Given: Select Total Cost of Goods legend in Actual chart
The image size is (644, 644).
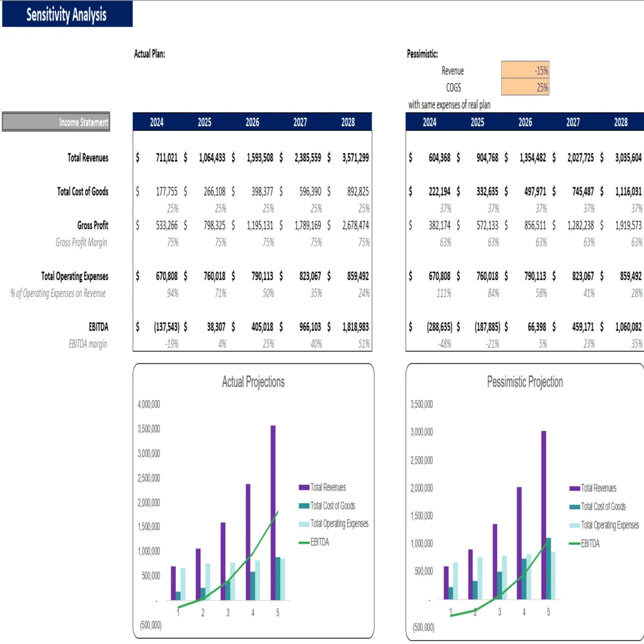Looking at the screenshot, I should click(x=332, y=506).
